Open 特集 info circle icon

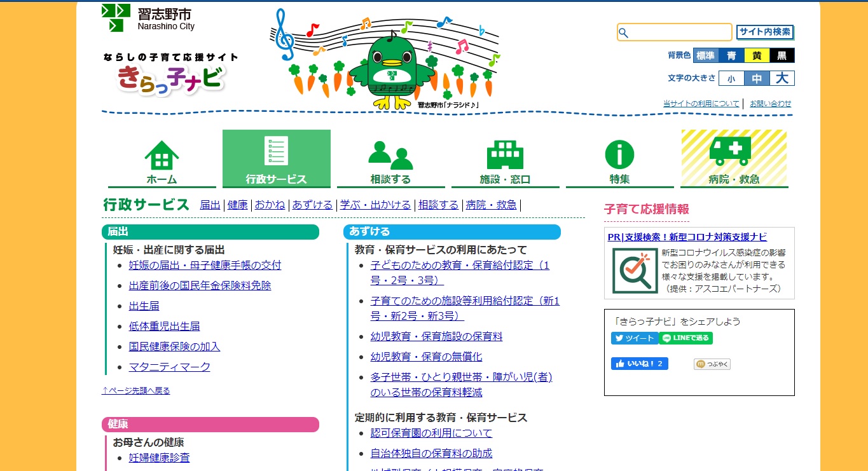(619, 155)
